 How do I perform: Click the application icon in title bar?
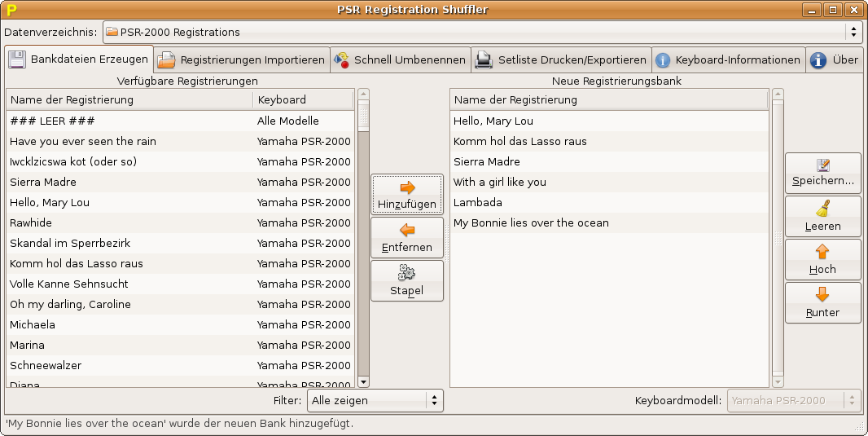(x=12, y=10)
